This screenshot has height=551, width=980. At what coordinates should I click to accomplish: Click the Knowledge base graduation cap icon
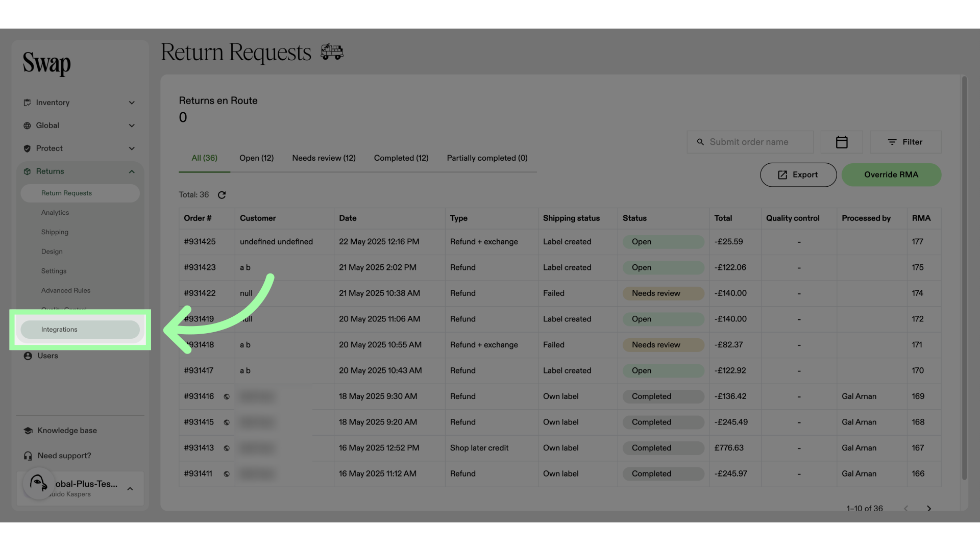click(28, 431)
